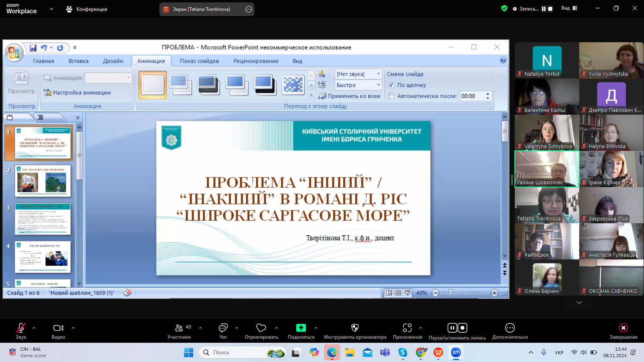Screen dimensions: 644x362
Task: Click the Zoom encryption shield icon
Action: pos(504,8)
